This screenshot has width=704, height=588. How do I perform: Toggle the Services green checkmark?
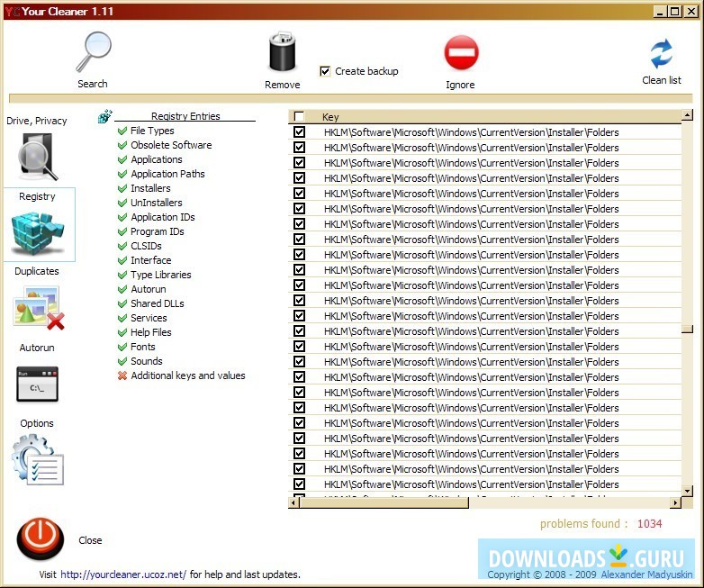coord(122,318)
